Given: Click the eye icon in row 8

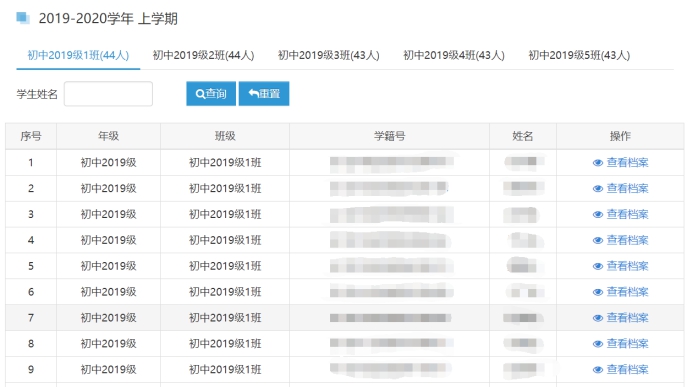Looking at the screenshot, I should pyautogui.click(x=598, y=344).
